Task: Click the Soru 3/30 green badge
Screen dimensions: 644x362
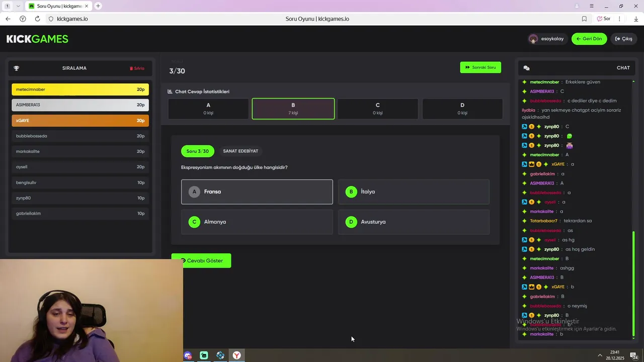Action: (198, 151)
